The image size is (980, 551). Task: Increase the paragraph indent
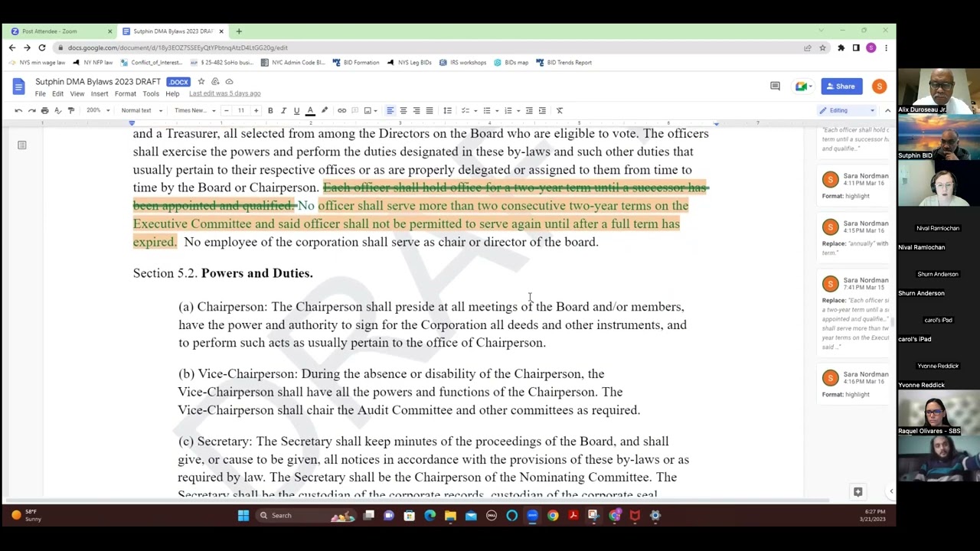(542, 110)
